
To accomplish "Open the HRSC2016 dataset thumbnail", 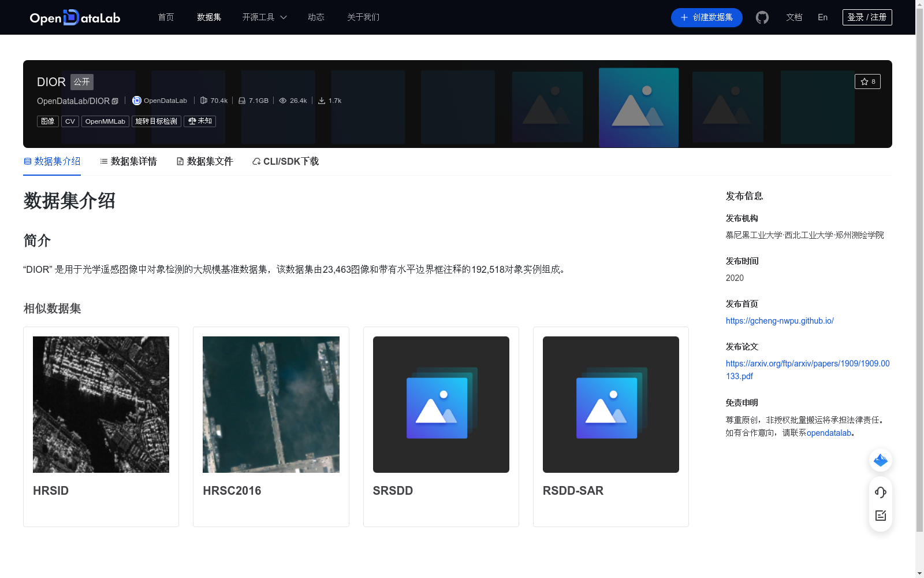I will pyautogui.click(x=271, y=405).
